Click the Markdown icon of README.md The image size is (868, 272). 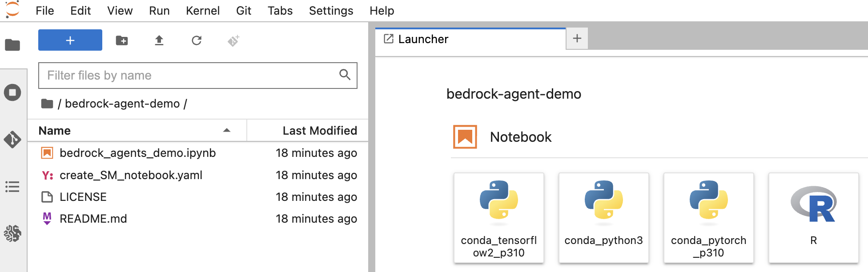coord(47,218)
